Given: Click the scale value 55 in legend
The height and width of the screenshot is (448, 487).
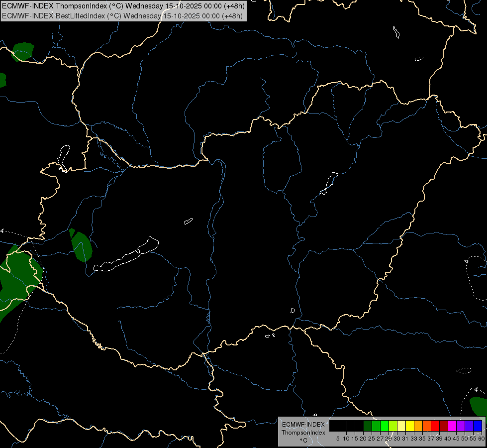Looking at the screenshot, I should (x=473, y=439).
